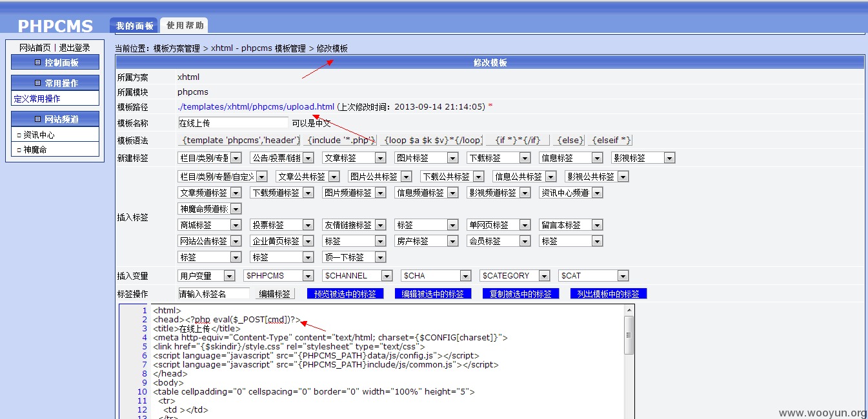Open the $PHPCMS variable dropdown
Screen dimensions: 868x419
point(279,276)
